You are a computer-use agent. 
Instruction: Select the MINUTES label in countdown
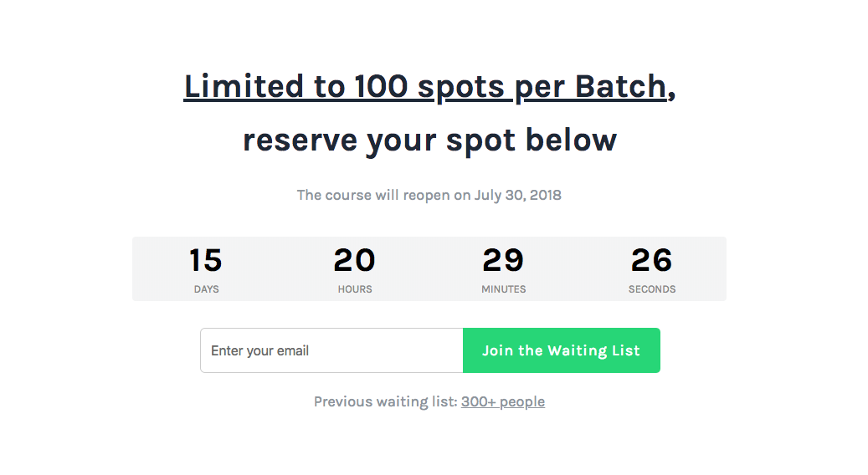click(x=503, y=289)
